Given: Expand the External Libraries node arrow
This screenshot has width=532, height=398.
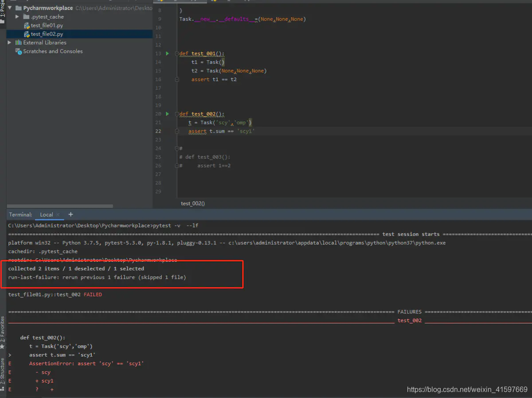Looking at the screenshot, I should (x=10, y=43).
